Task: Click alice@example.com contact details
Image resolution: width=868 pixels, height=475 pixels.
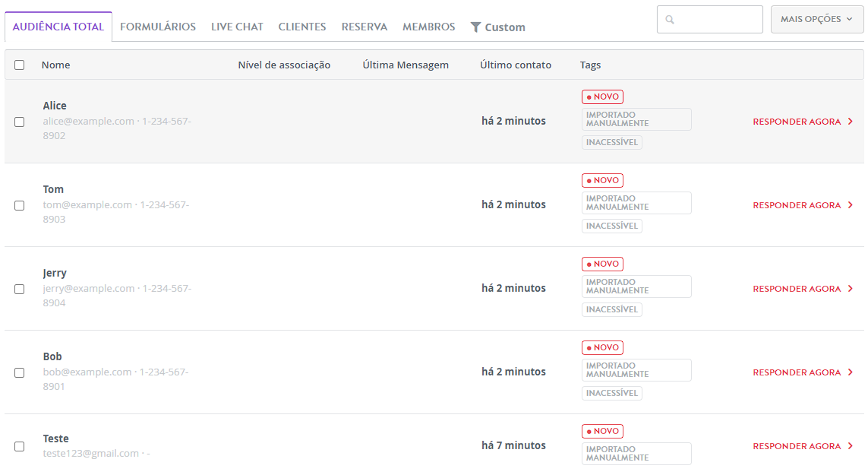Action: click(118, 128)
